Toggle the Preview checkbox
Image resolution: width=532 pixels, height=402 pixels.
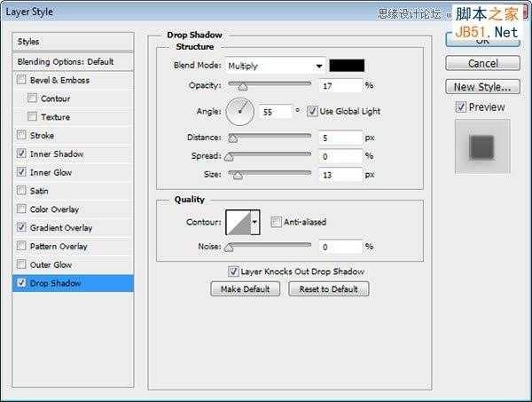[x=460, y=107]
